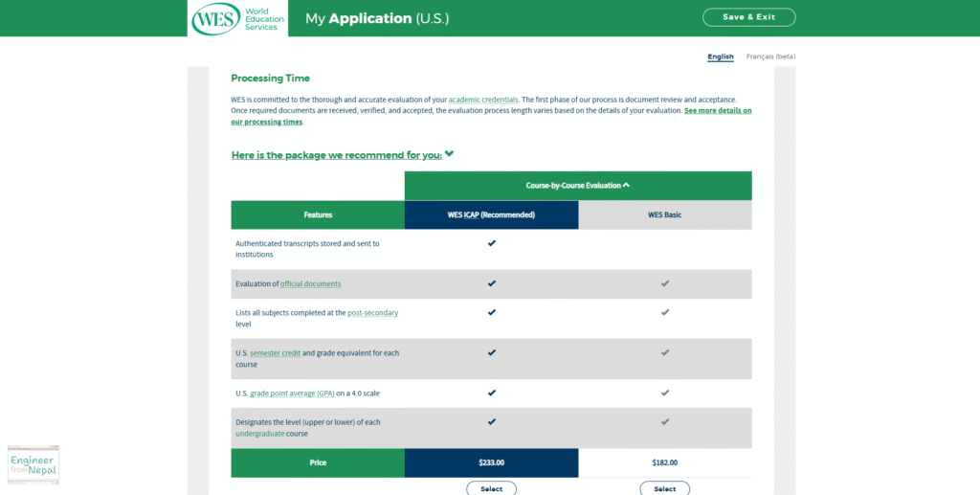Select the WES Basic package button
980x495 pixels.
tap(665, 488)
